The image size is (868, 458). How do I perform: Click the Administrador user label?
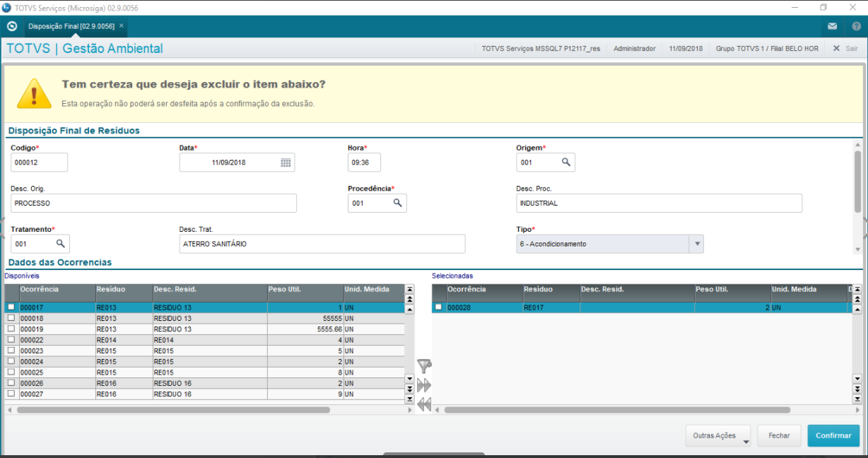point(634,49)
